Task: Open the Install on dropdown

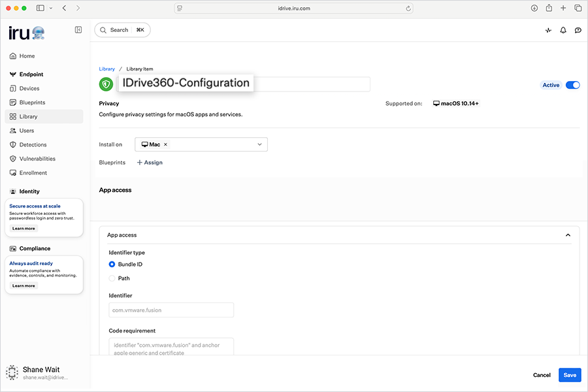Action: point(201,144)
